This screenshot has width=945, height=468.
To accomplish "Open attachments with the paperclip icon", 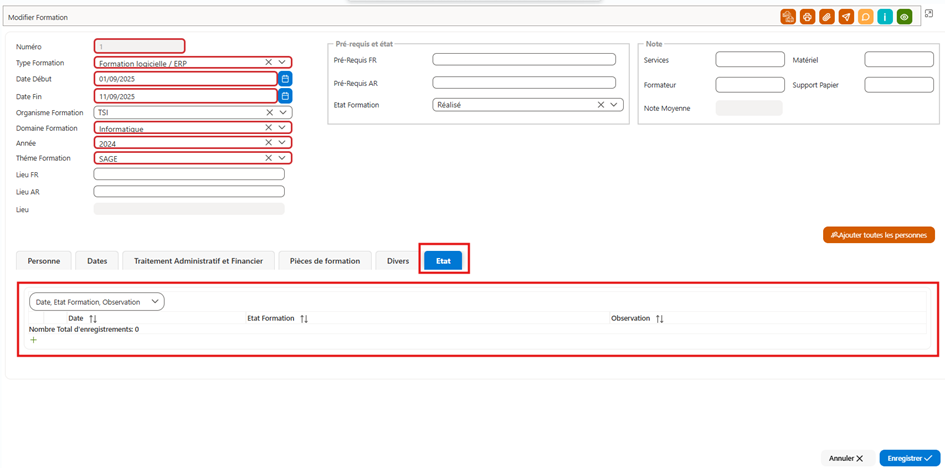I will pyautogui.click(x=826, y=17).
